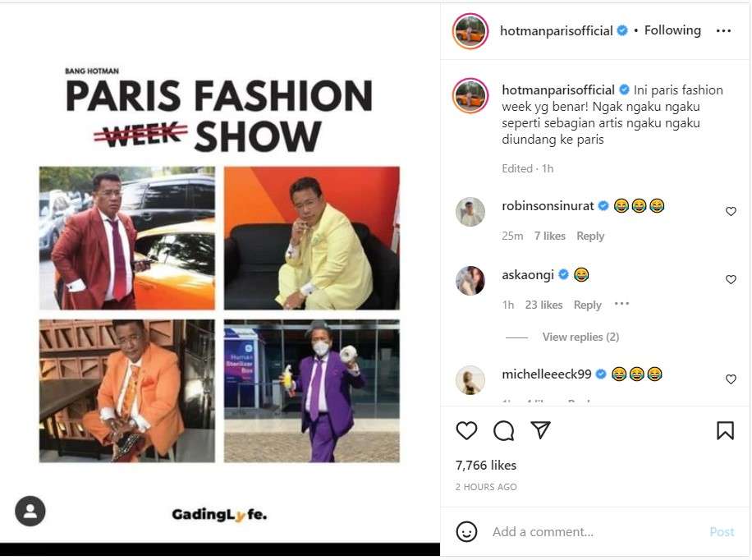Save the post using the bookmark icon
752x560 pixels.
click(725, 430)
